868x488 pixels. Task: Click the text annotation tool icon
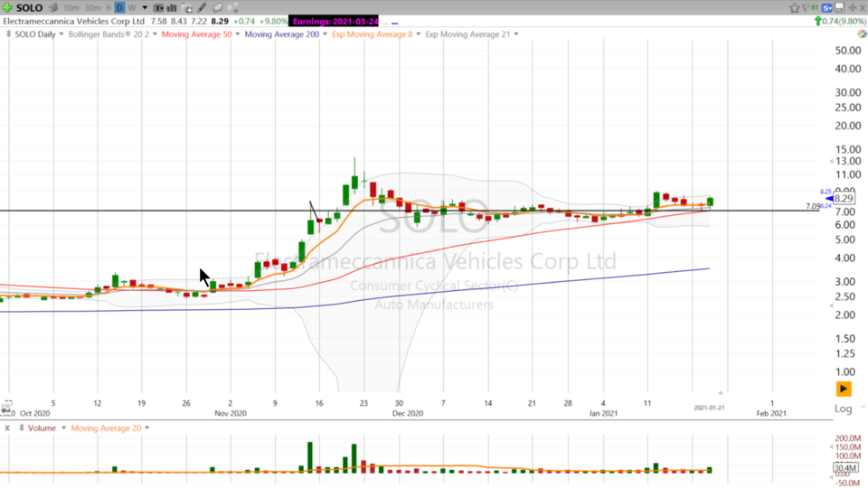point(158,8)
